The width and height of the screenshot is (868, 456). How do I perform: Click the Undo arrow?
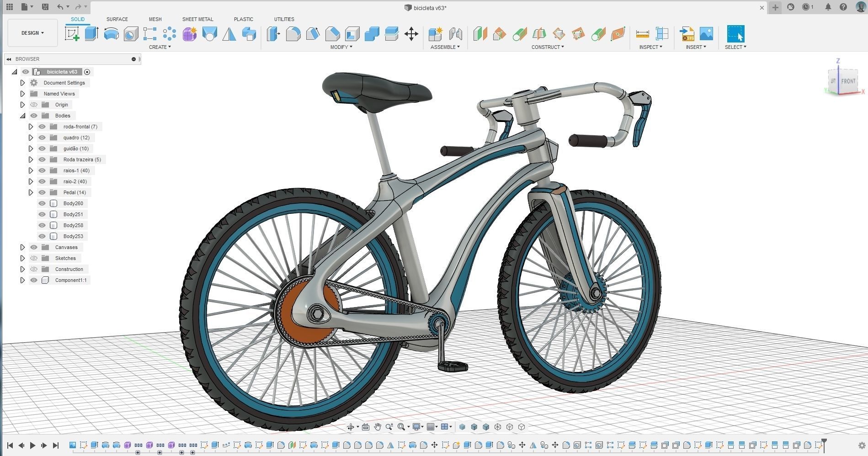click(60, 7)
